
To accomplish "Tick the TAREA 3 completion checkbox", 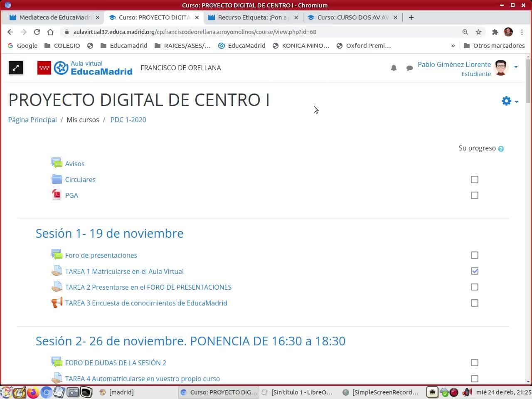I will point(475,303).
